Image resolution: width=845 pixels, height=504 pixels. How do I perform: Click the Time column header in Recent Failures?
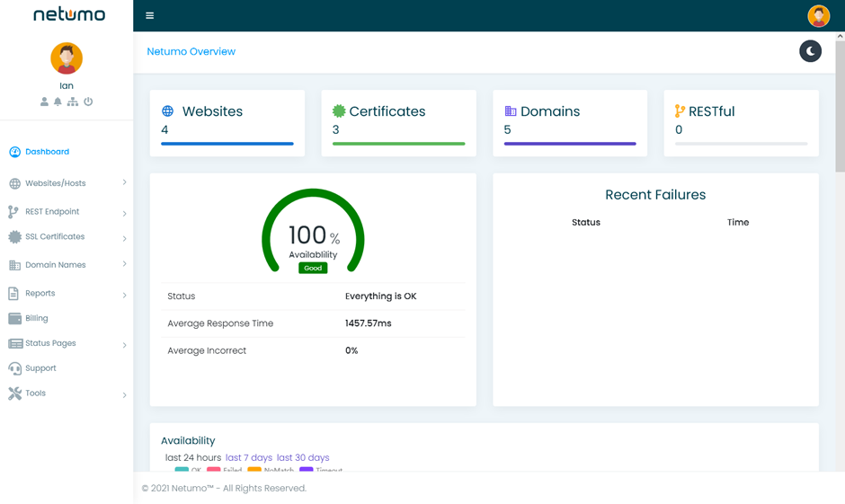click(738, 223)
